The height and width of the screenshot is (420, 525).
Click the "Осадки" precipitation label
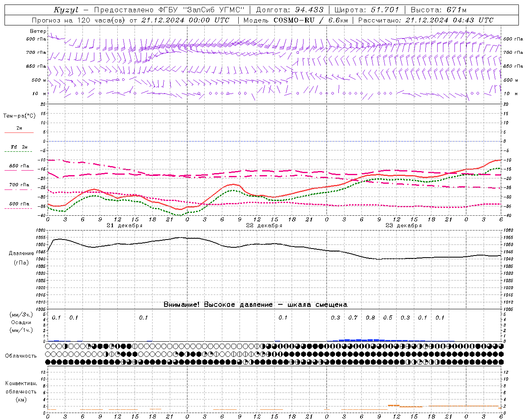21,322
